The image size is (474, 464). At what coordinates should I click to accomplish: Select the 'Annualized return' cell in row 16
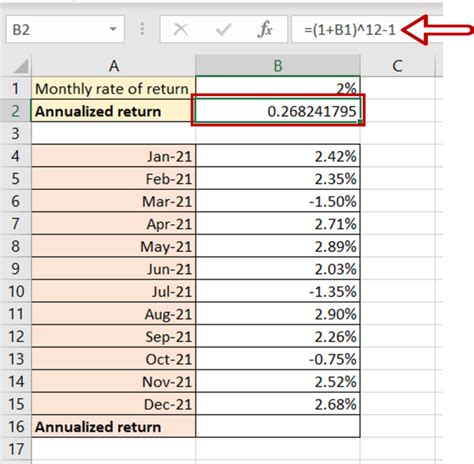(x=114, y=426)
